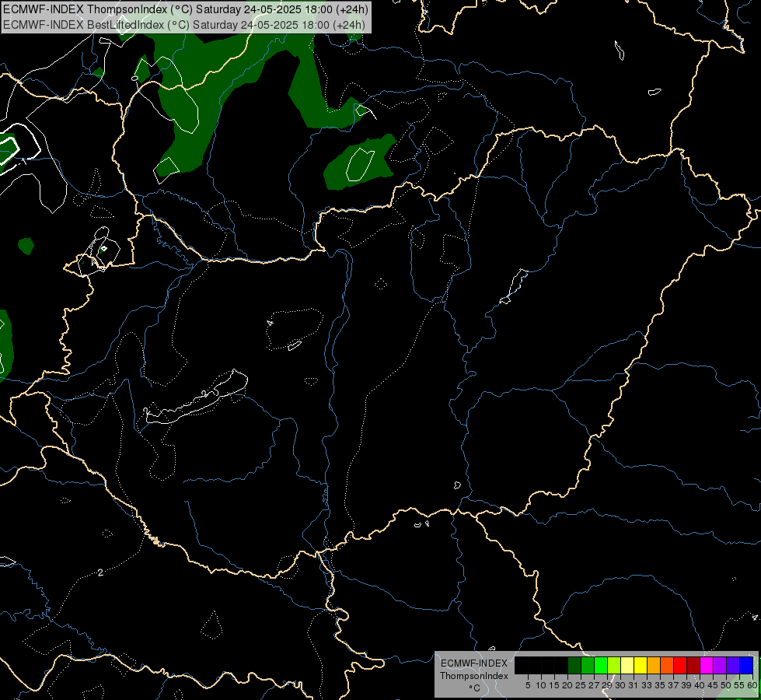Screen dimensions: 761x700
Task: Select the indigo 50-55 legend swatch
Action: (733, 665)
